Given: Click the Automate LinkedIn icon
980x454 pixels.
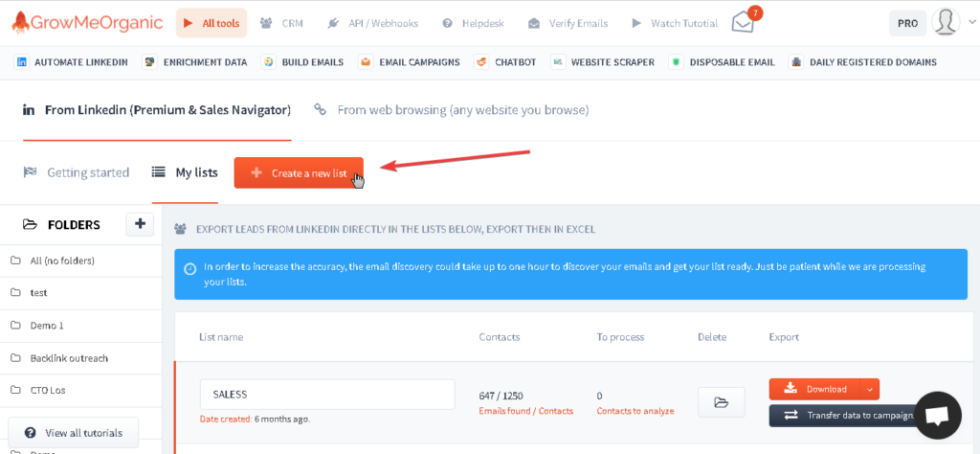Looking at the screenshot, I should point(22,62).
